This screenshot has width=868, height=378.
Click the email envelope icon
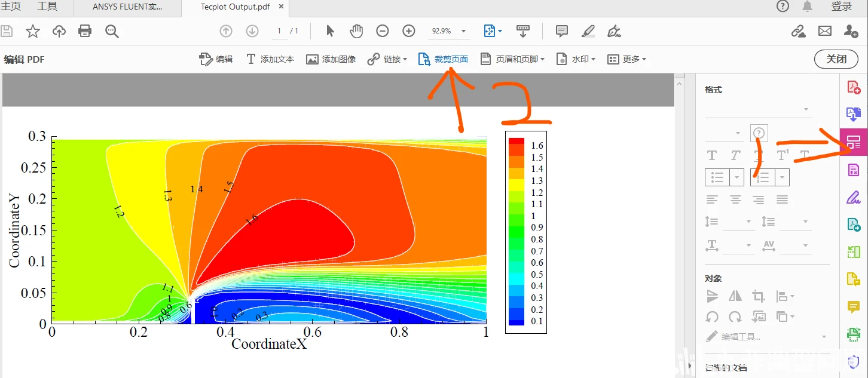point(825,31)
